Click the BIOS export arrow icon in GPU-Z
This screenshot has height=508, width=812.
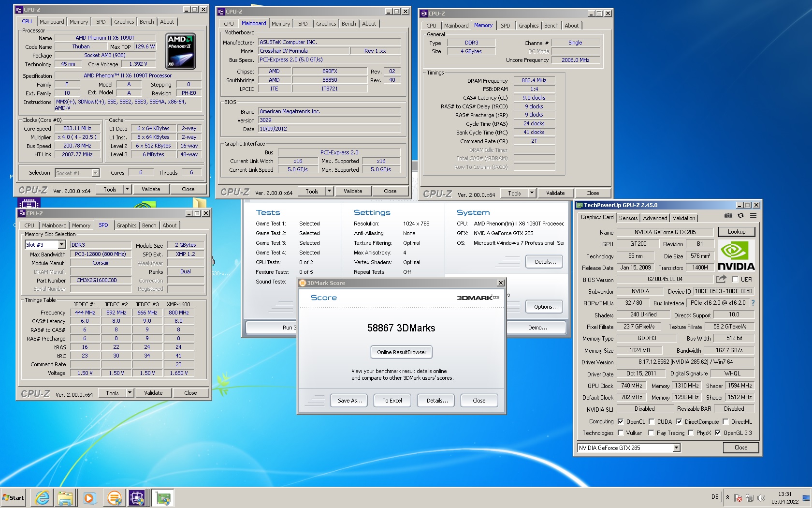point(721,279)
